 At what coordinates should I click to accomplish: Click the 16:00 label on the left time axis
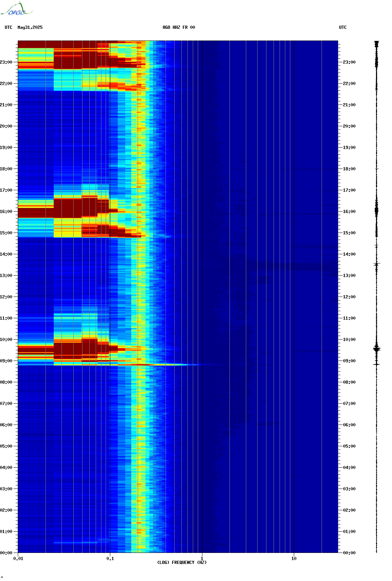coord(6,212)
